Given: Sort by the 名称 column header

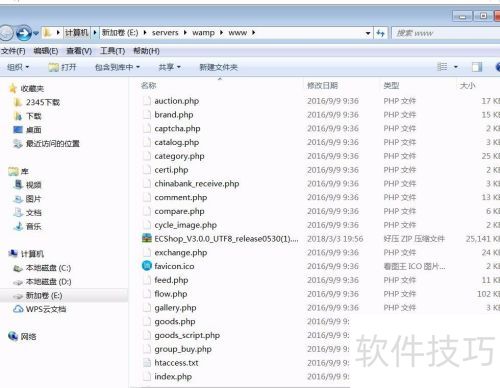Looking at the screenshot, I should tap(148, 86).
